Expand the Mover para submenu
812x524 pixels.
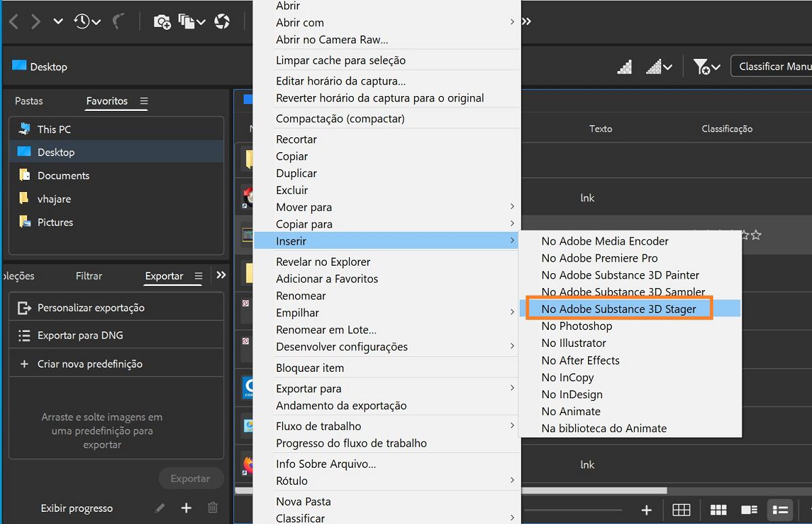(x=512, y=207)
